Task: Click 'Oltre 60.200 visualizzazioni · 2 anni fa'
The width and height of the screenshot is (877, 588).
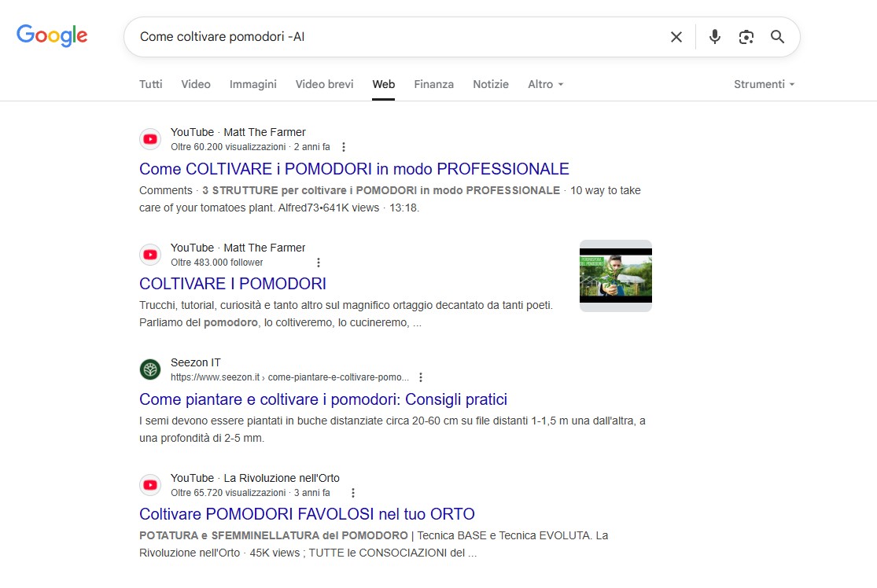Action: click(251, 147)
